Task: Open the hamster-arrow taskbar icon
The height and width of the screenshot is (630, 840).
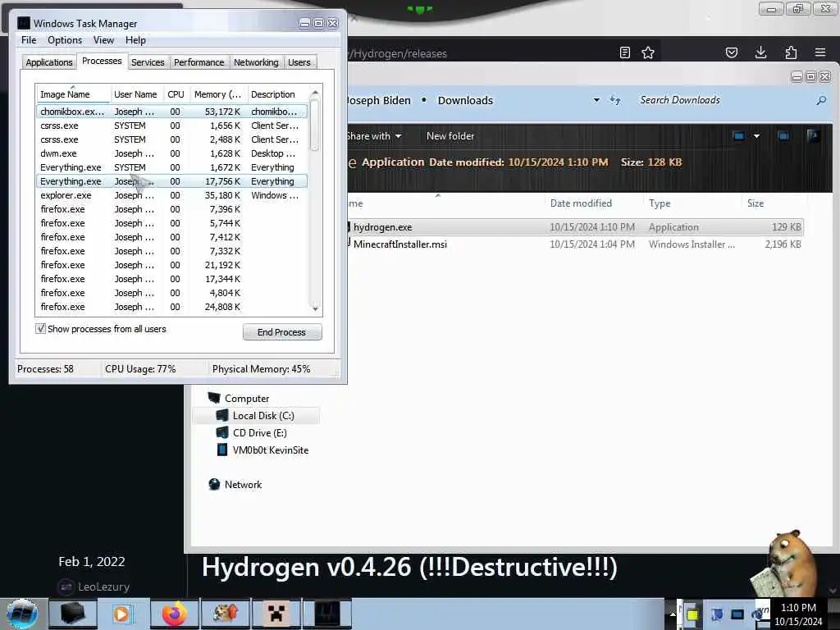Action: point(225,614)
